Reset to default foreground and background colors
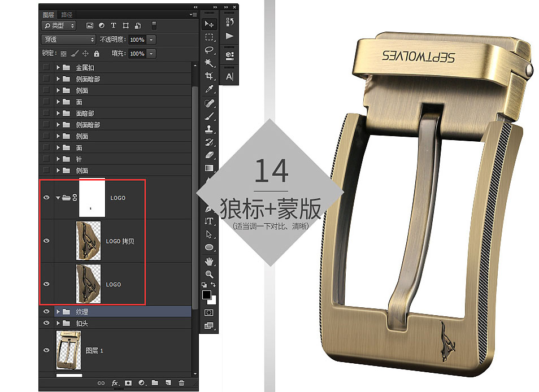Viewport: 539px width, 392px height. pyautogui.click(x=204, y=285)
